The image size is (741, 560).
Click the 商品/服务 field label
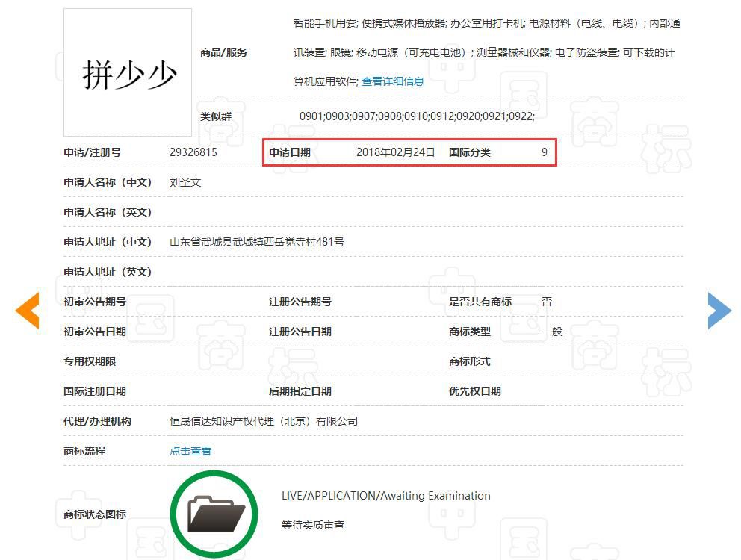[x=223, y=52]
